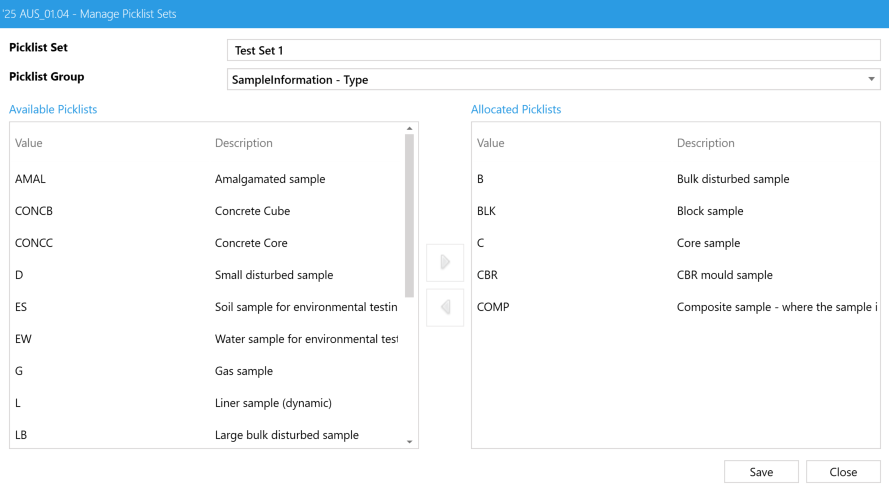This screenshot has height=486, width=889.
Task: Click the Picklist Set name input field
Action: [x=553, y=50]
